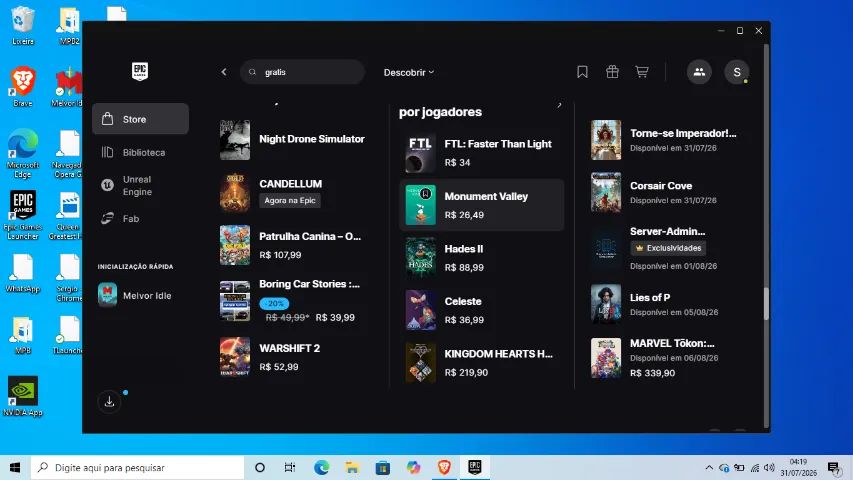Open Corsair Cove game thumbnail

click(x=606, y=193)
